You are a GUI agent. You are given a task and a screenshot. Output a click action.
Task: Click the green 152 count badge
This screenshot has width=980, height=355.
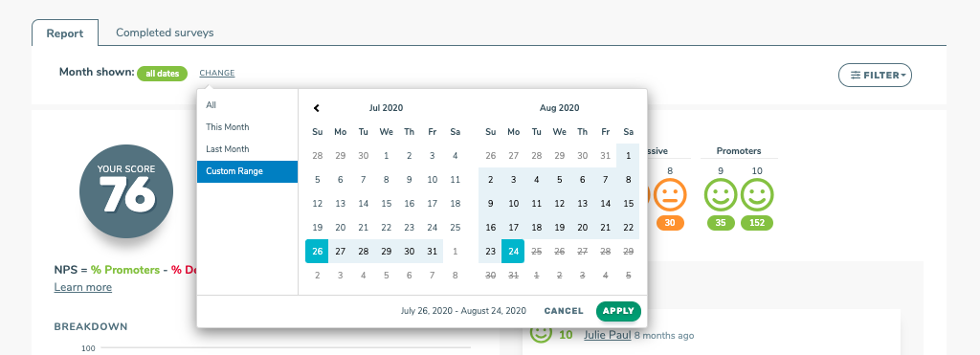coord(757,223)
